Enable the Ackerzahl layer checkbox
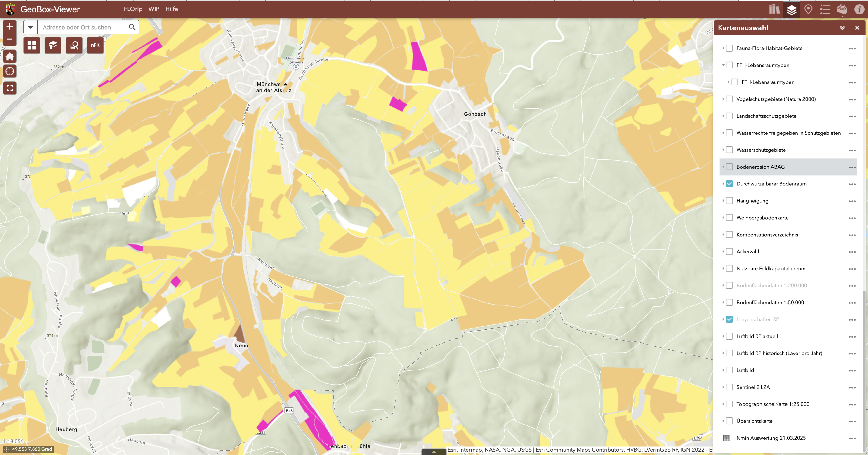Viewport: 868px width, 455px height. [x=729, y=252]
